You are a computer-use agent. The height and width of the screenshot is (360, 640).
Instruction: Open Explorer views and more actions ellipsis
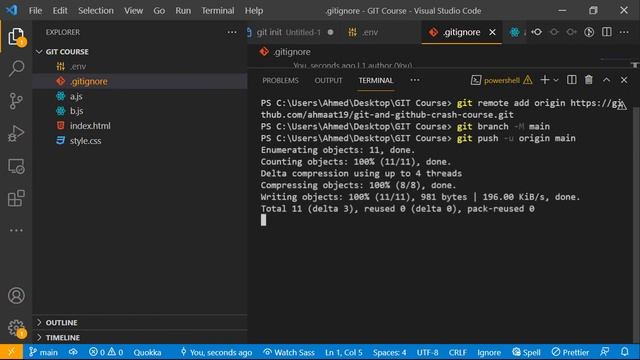(232, 32)
